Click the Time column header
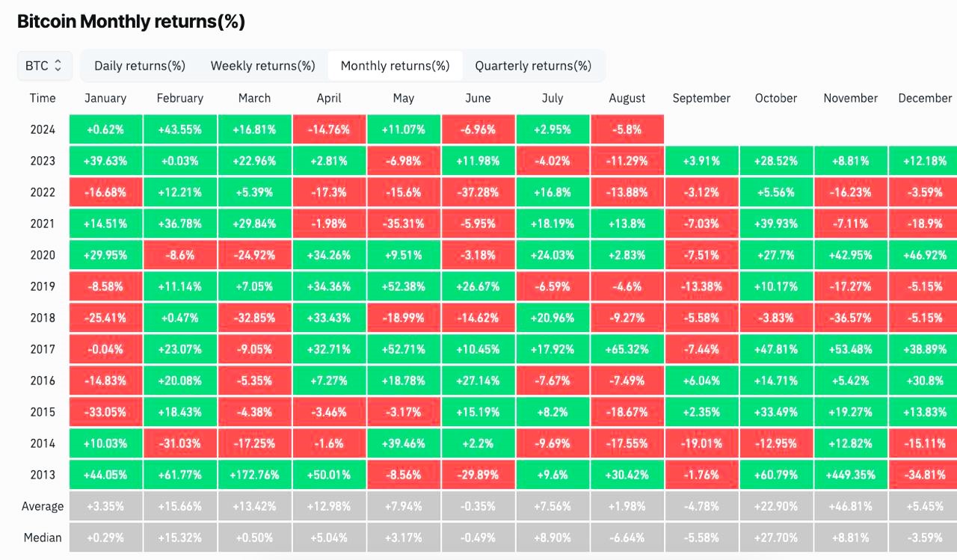 coord(43,98)
